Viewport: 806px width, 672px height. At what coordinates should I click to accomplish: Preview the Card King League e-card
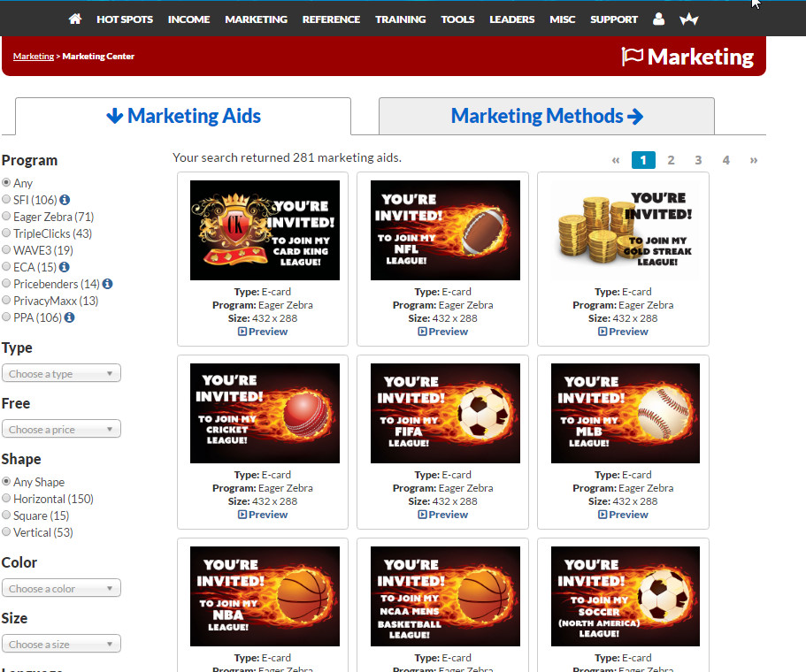tap(263, 332)
